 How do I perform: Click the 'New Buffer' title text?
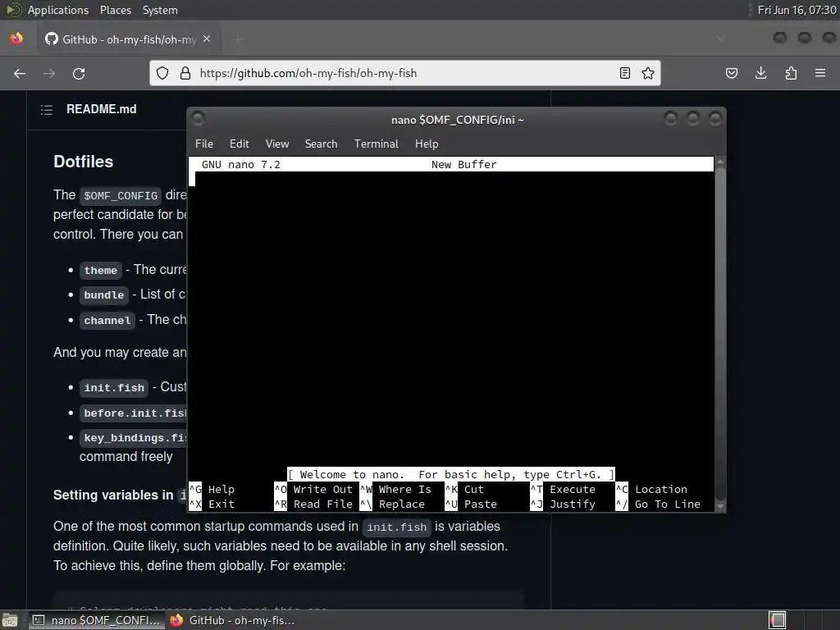(x=464, y=164)
